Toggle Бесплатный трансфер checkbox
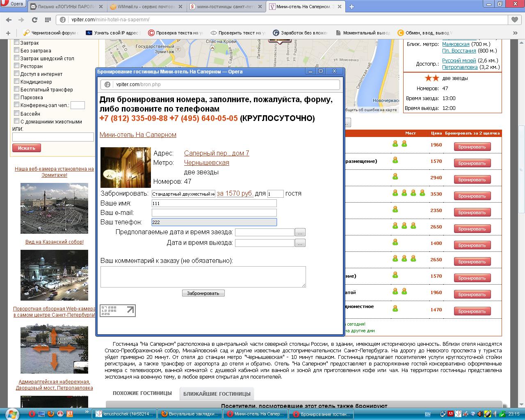This screenshot has height=420, width=525. pos(17,89)
